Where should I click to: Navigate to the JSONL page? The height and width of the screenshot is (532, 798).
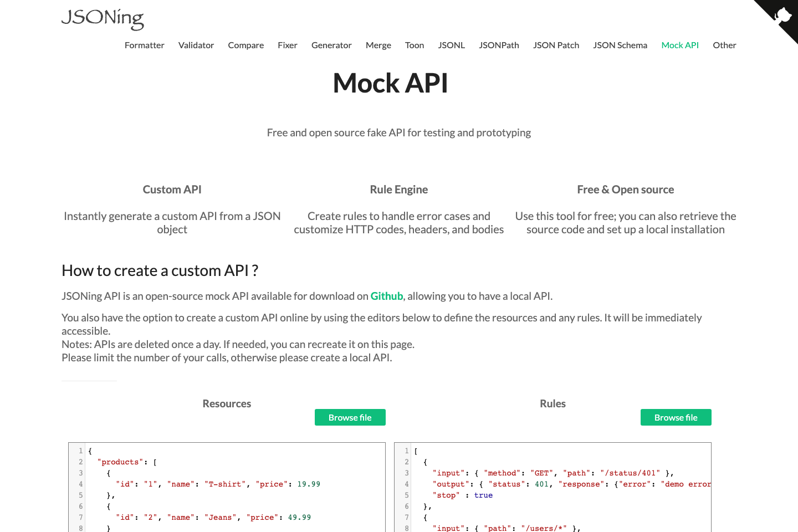pos(451,45)
